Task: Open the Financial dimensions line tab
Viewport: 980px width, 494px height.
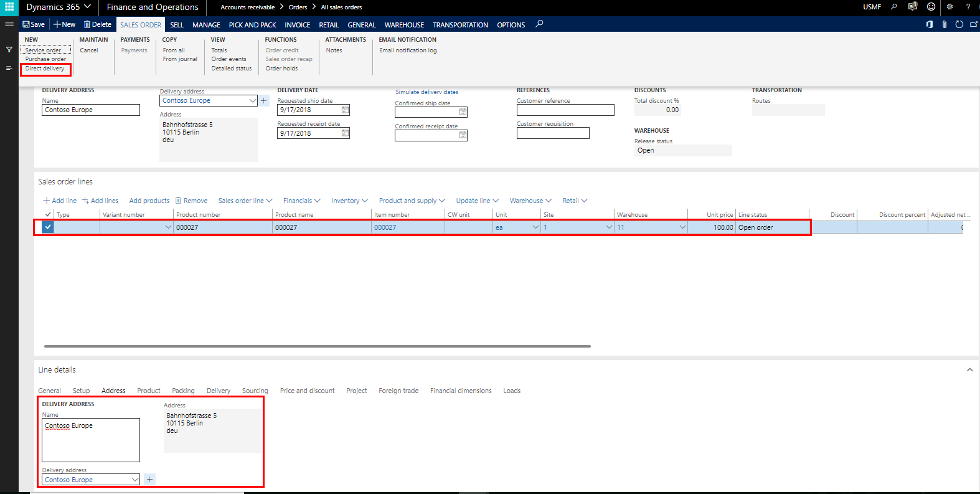Action: (x=461, y=391)
